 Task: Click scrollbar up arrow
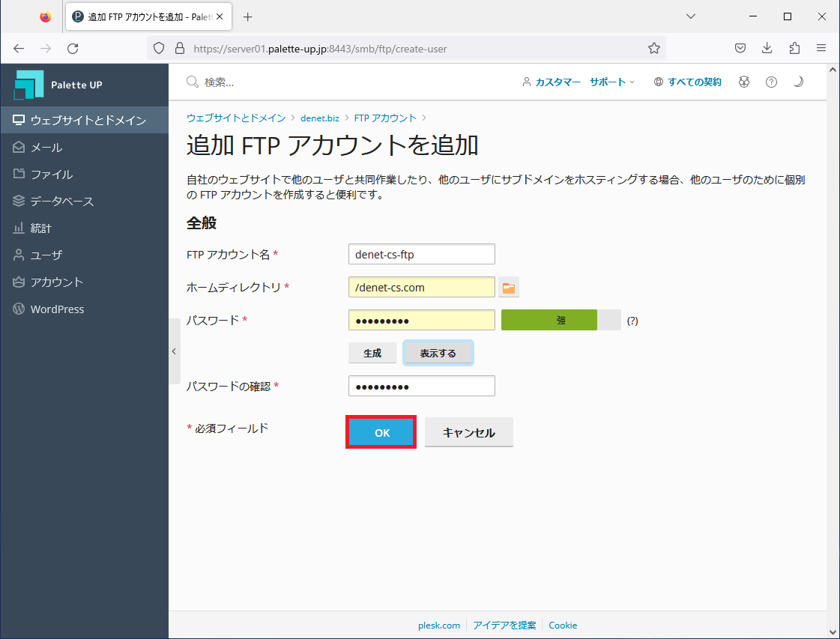pos(833,70)
